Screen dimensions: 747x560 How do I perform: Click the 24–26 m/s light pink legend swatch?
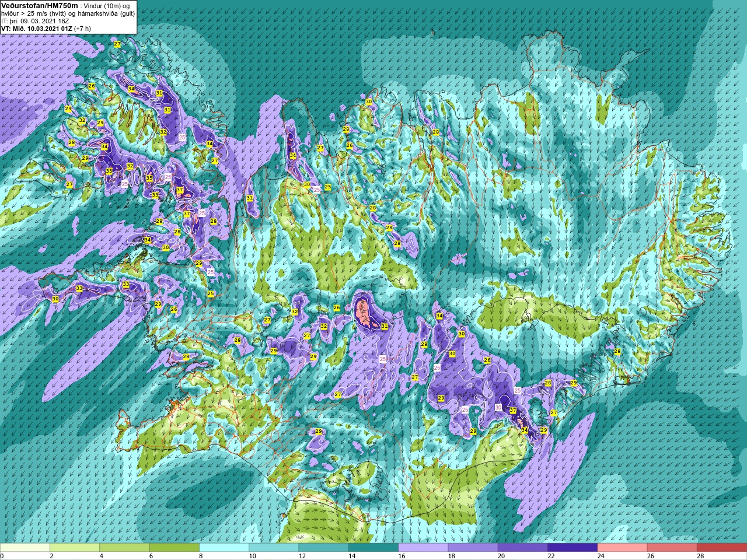coord(622,548)
